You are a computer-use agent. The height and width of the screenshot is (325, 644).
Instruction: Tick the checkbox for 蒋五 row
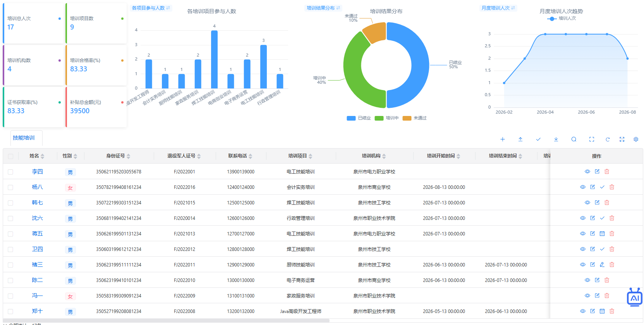(10, 234)
